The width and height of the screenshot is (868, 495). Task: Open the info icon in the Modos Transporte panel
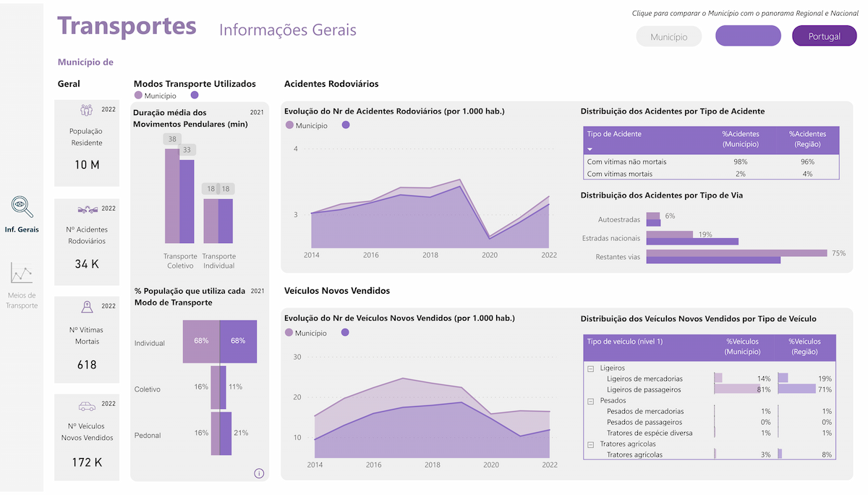259,473
